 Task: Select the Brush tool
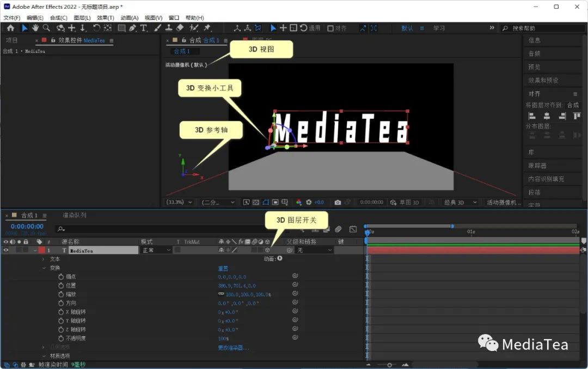(158, 28)
